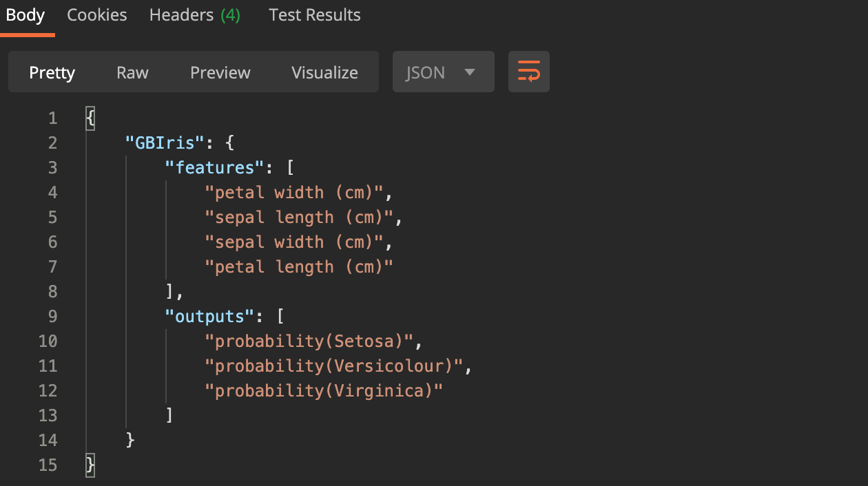Go to the Test Results tab
This screenshot has width=868, height=486.
coord(315,15)
